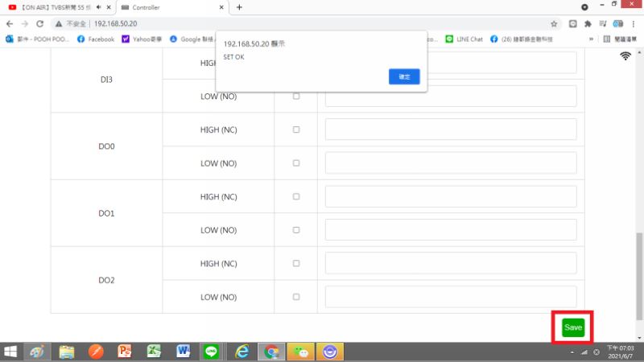The image size is (644, 362).
Task: Bookmark this page with star icon
Action: tap(555, 23)
